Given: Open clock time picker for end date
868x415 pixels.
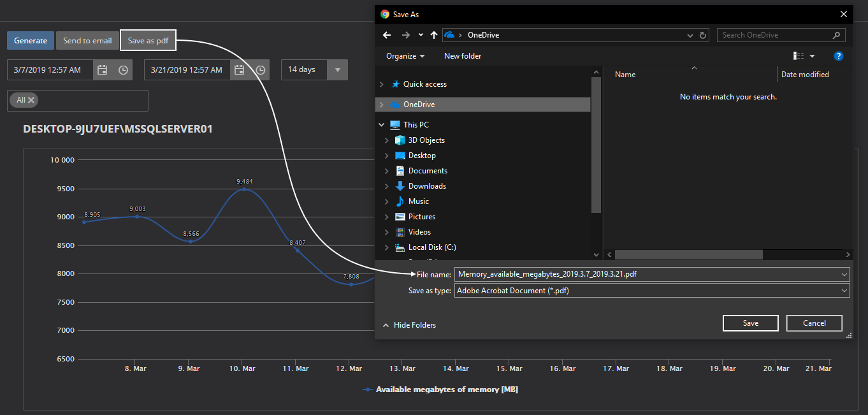Looking at the screenshot, I should tap(260, 70).
